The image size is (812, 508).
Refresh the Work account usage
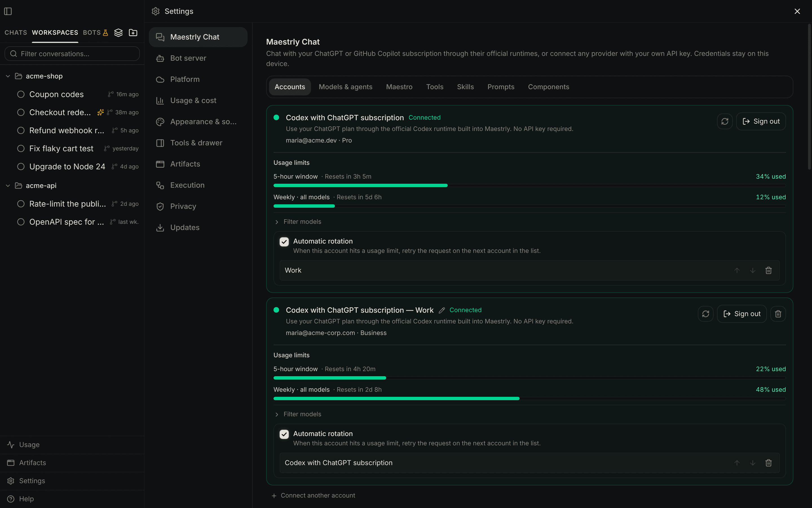[x=706, y=314]
